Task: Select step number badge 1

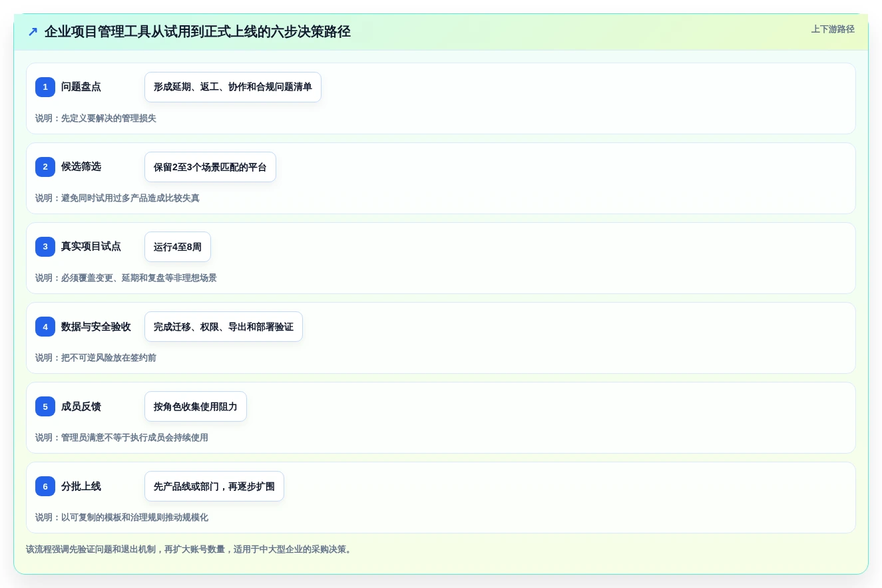Action: pyautogui.click(x=45, y=87)
